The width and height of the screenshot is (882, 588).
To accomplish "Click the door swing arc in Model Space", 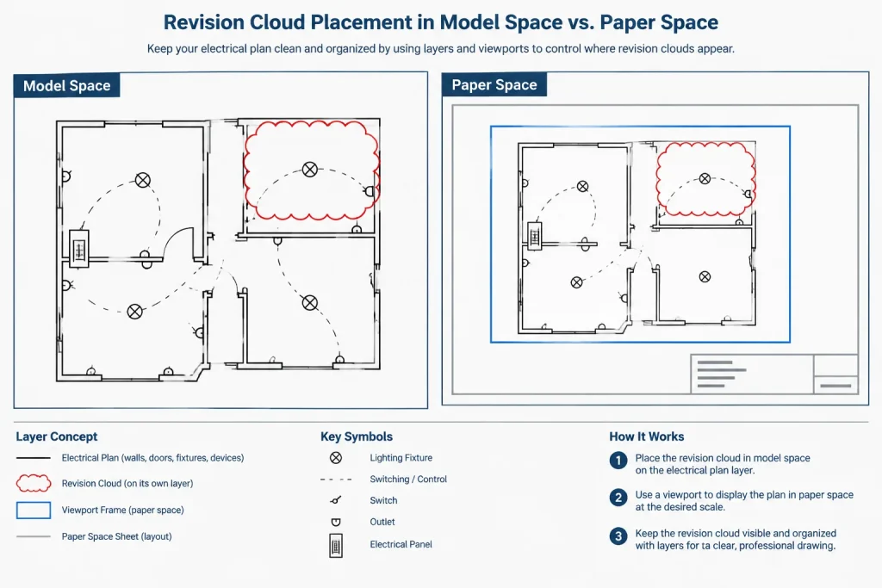I will click(x=179, y=243).
